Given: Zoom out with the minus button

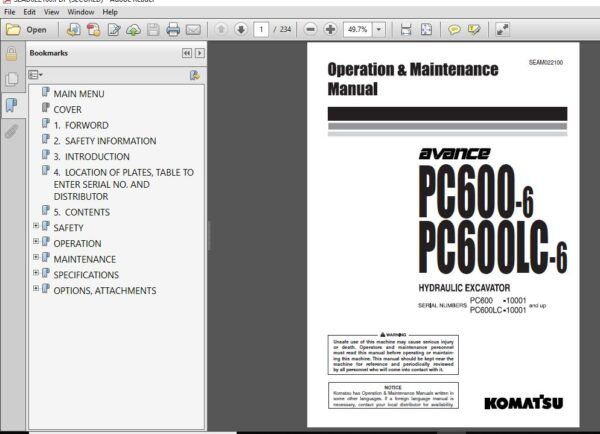Looking at the screenshot, I should pos(310,29).
